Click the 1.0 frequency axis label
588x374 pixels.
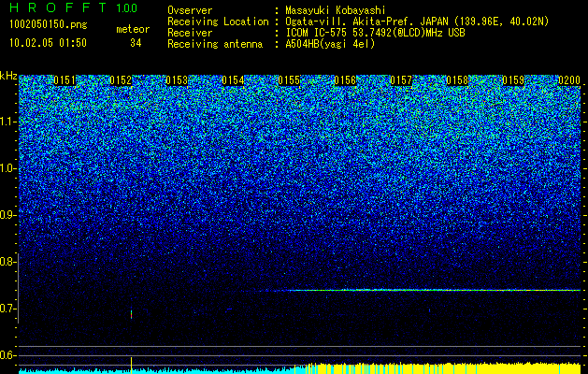[x=7, y=168]
